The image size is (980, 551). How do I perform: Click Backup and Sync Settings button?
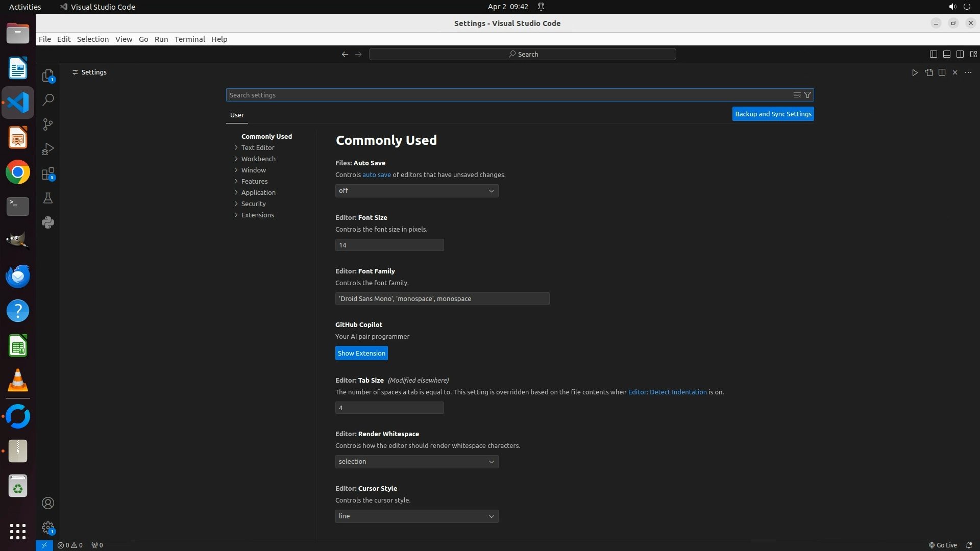click(773, 114)
